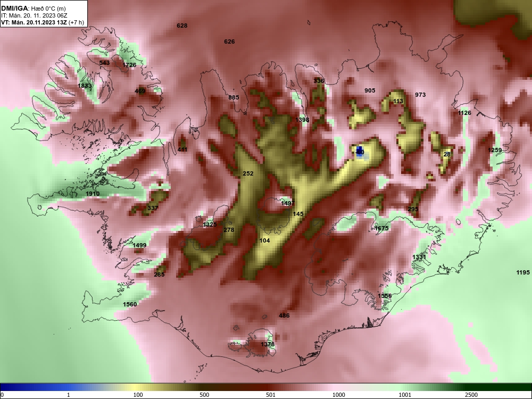The height and width of the screenshot is (399, 532).
Task: Click the map value 1910
Action: pos(93,194)
